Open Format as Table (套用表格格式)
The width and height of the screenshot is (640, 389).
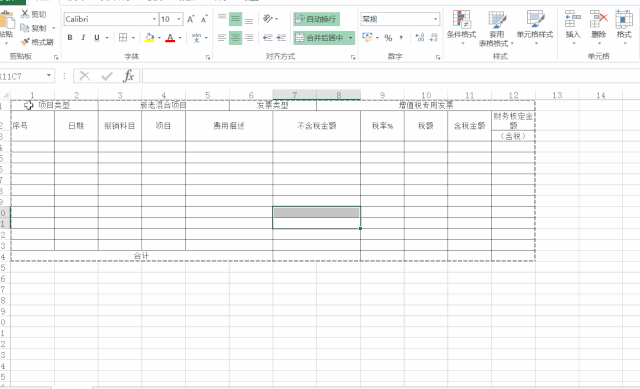tap(496, 28)
